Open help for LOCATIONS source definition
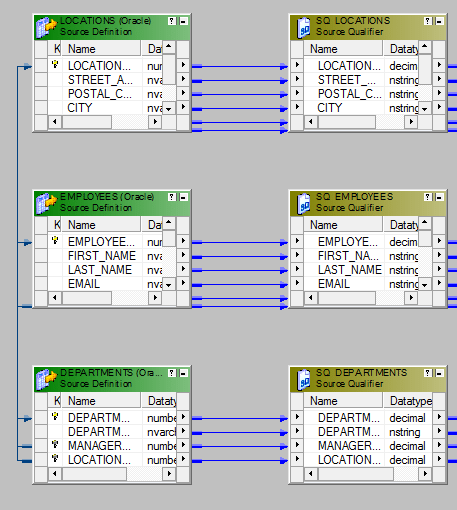Viewport: 457px width, 510px height. [172, 21]
